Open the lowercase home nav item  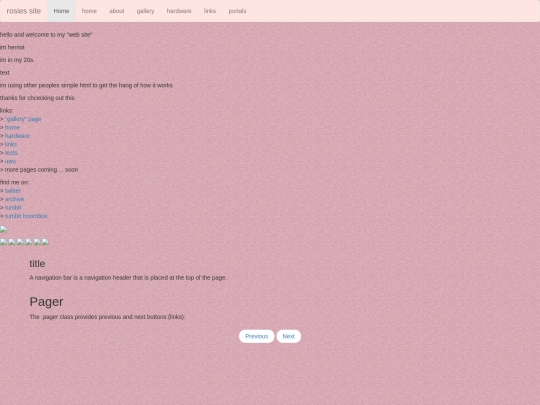pyautogui.click(x=89, y=11)
